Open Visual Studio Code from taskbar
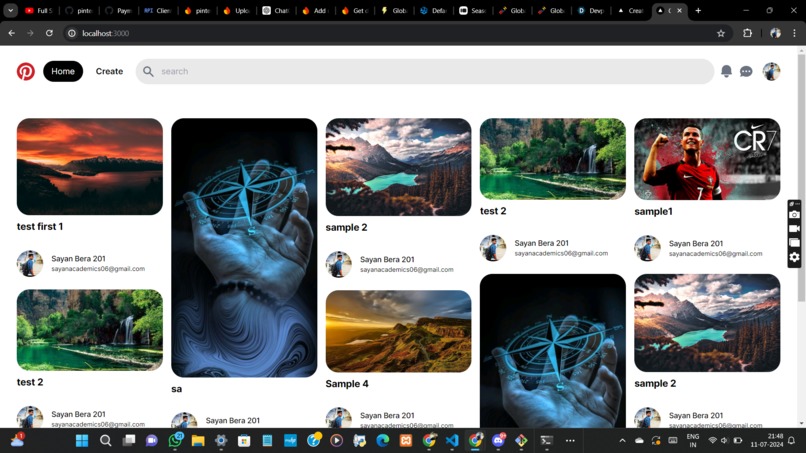806x453 pixels. pyautogui.click(x=452, y=441)
